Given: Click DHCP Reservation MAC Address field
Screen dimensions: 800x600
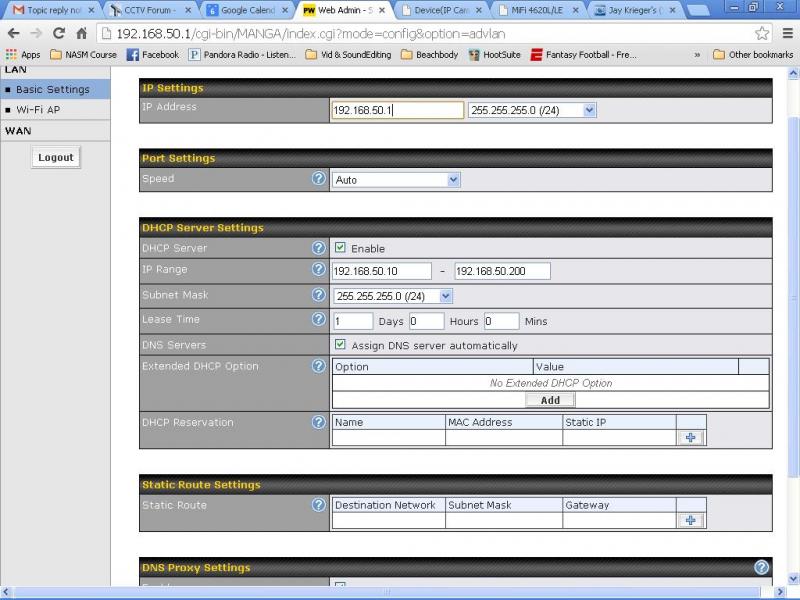Looking at the screenshot, I should tap(504, 437).
